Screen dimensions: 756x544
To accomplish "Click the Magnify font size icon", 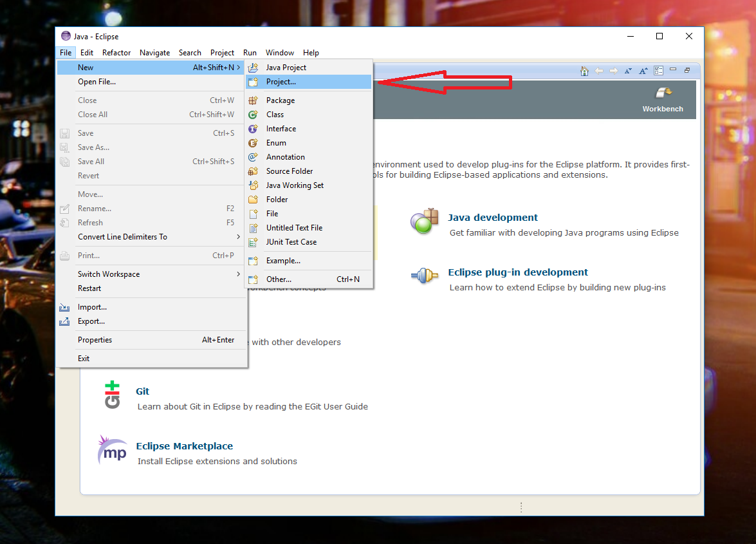I will pos(643,71).
